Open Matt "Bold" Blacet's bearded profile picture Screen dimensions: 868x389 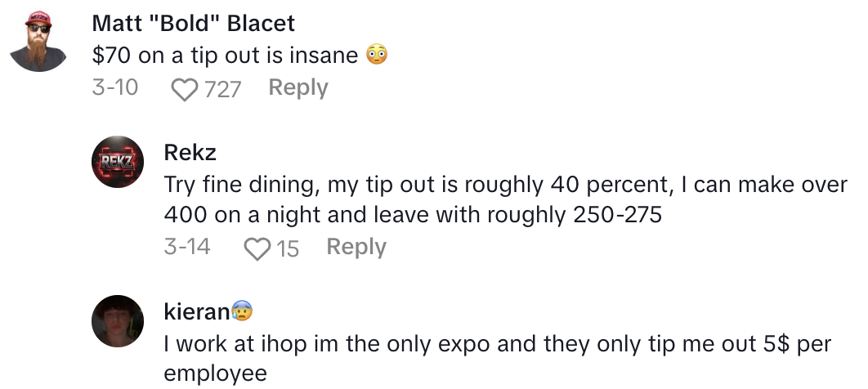click(x=39, y=41)
